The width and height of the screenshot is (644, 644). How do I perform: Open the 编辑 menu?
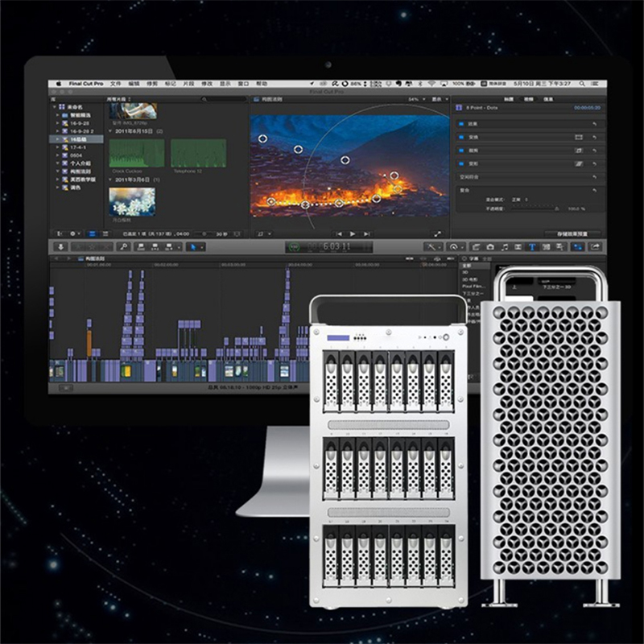pos(134,83)
